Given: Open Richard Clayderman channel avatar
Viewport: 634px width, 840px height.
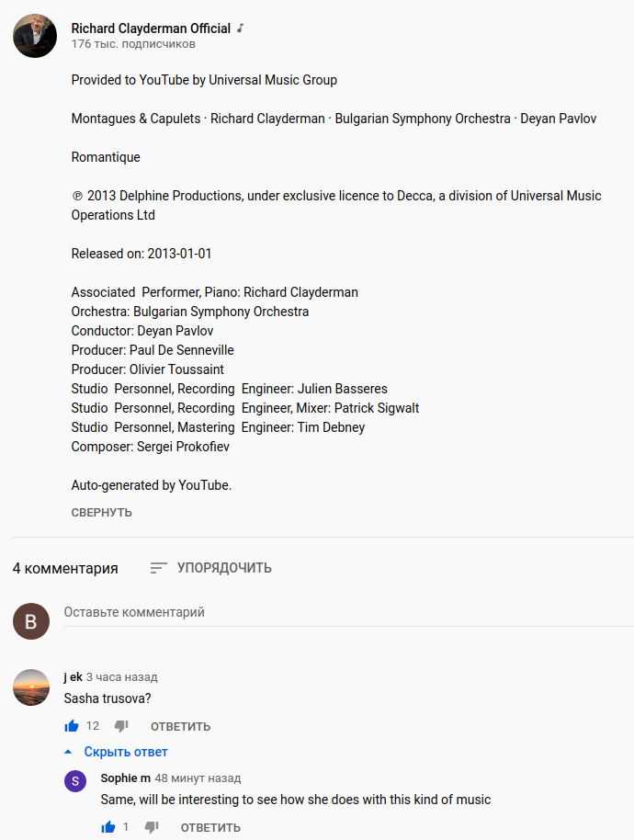Looking at the screenshot, I should click(35, 36).
